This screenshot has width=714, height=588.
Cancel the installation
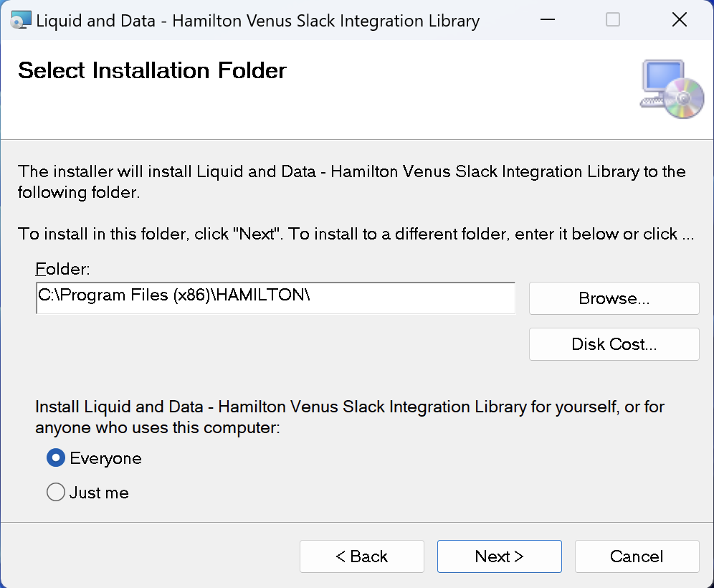pos(637,556)
